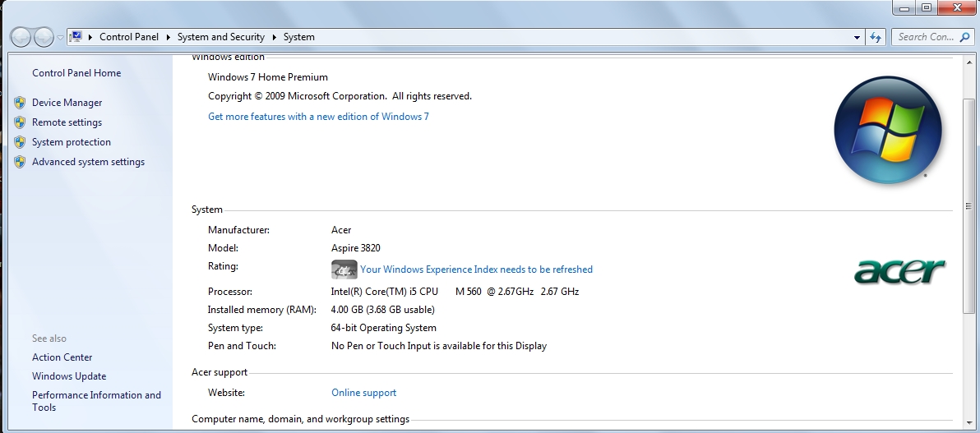Refresh the address bar location
The width and height of the screenshot is (980, 433).
click(x=876, y=37)
